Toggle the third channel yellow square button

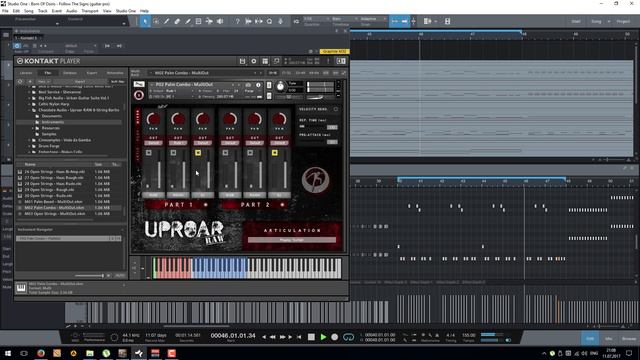pos(198,153)
